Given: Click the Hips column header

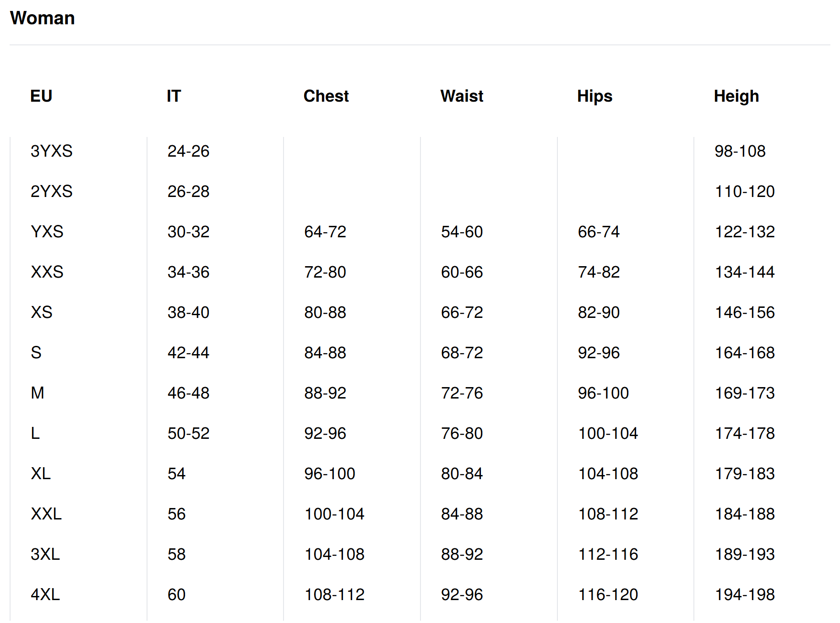Looking at the screenshot, I should (595, 96).
